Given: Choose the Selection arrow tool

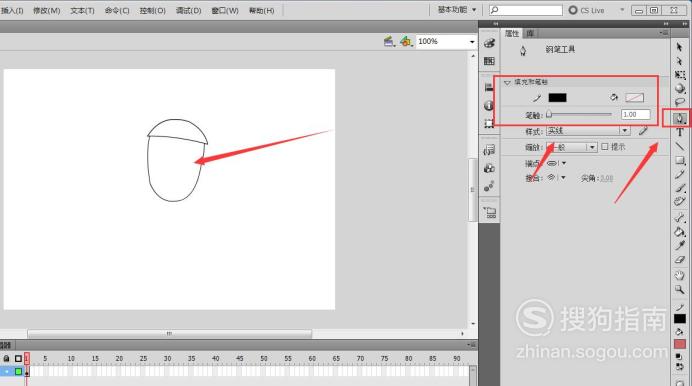Looking at the screenshot, I should point(680,47).
